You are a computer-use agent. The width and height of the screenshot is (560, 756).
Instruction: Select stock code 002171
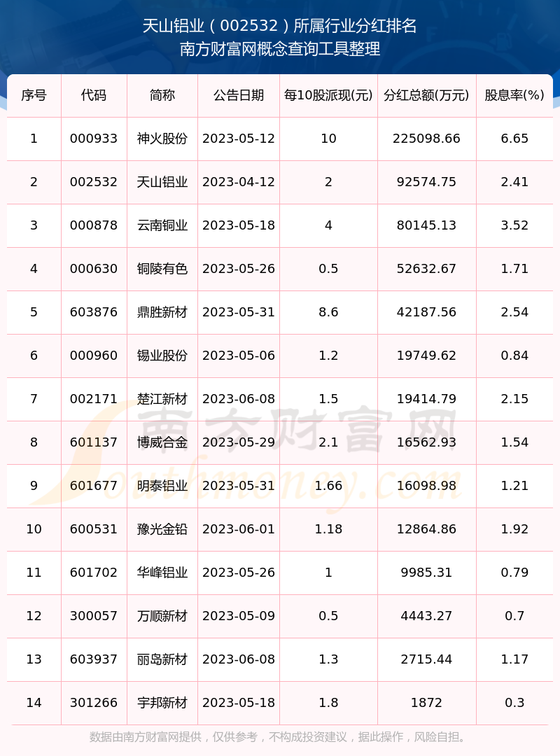(94, 399)
